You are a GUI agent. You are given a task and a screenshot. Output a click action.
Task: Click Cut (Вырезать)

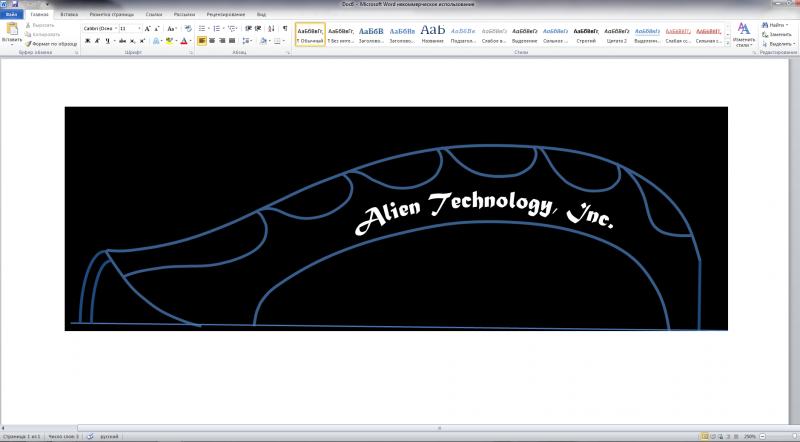point(39,25)
